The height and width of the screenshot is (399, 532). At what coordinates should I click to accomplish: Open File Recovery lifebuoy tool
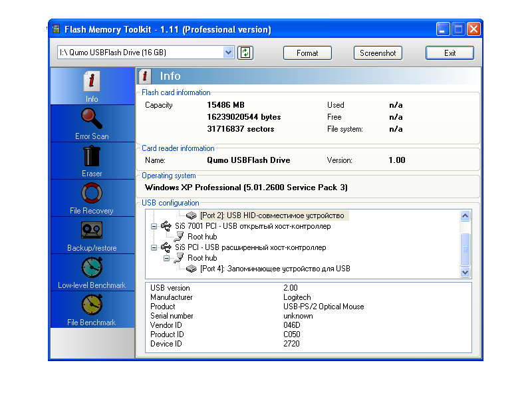coord(92,198)
